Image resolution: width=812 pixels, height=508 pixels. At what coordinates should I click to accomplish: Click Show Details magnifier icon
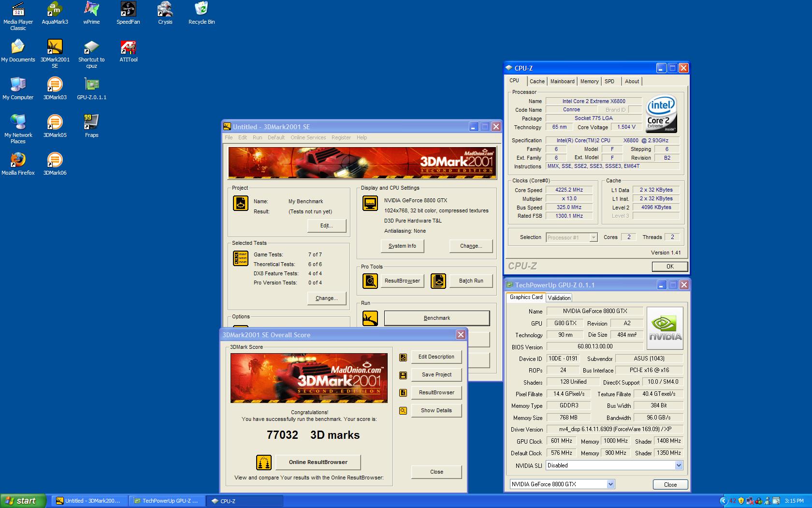(x=403, y=411)
